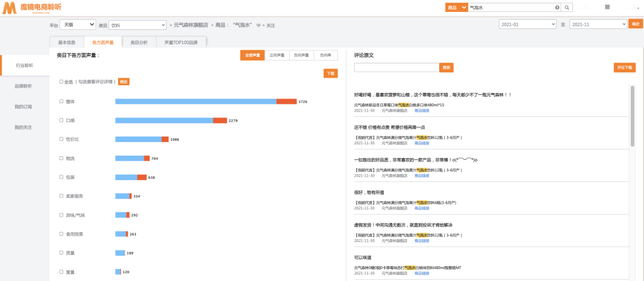Image resolution: width=644 pixels, height=281 pixels.
Task: Open 商品链接 under the 还不错 价格有点贵 comment
Action: pos(422,143)
